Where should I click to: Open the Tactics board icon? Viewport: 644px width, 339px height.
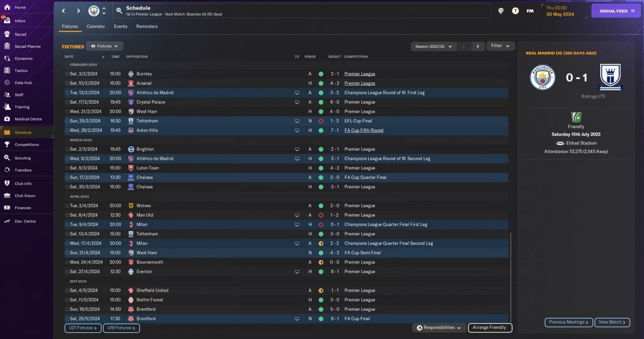[x=7, y=70]
